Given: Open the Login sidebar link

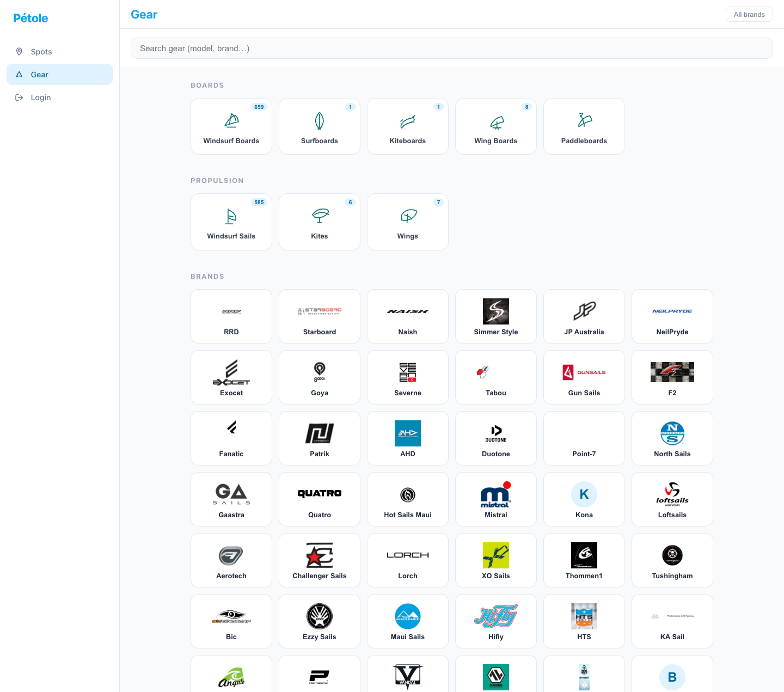Looking at the screenshot, I should 59,97.
